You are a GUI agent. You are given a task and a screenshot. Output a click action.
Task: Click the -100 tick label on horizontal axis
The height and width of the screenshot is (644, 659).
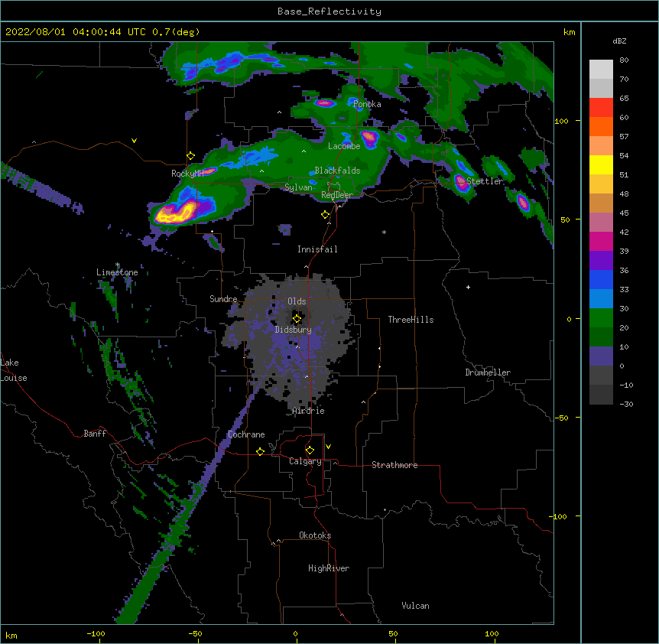click(96, 633)
